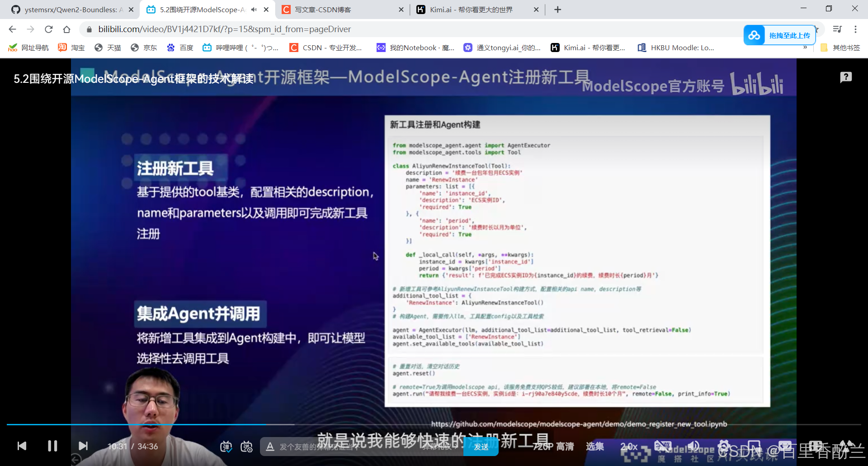Click the video title 5.2围绕开源ModelScope-Agent
The image size is (868, 466).
coord(133,79)
